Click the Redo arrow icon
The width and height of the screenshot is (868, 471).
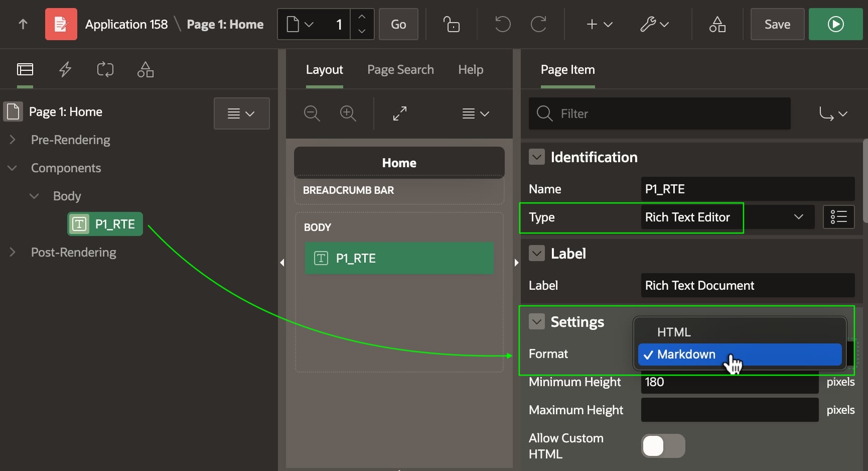[538, 24]
